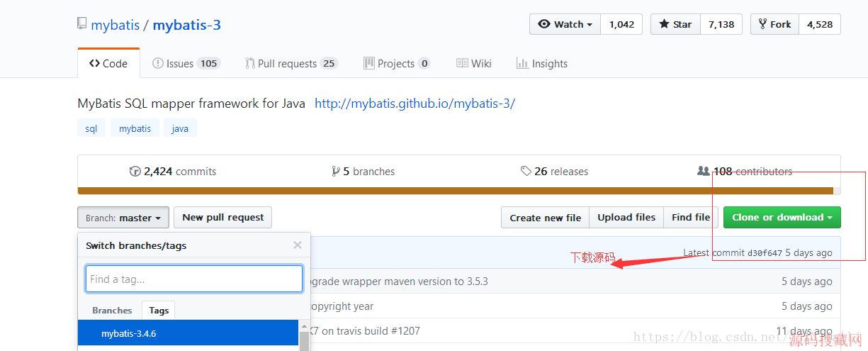Screen dimensions: 868x351
Task: Click the language color bar
Action: coord(455,191)
